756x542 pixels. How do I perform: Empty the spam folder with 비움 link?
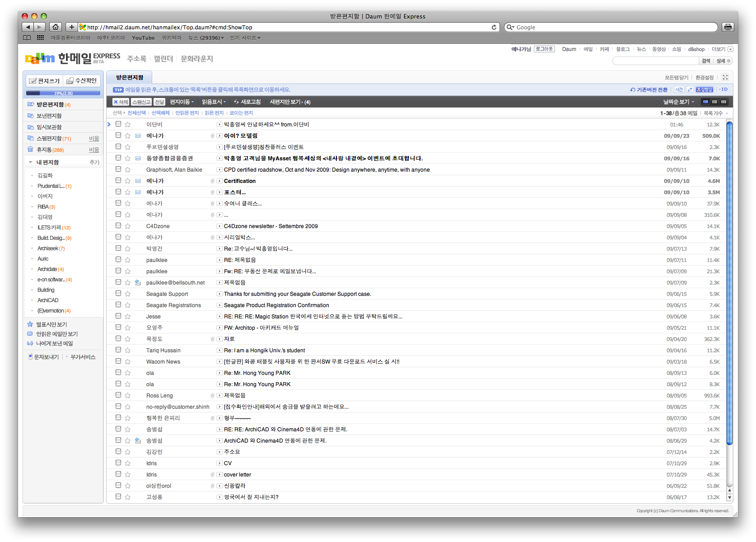click(x=94, y=139)
